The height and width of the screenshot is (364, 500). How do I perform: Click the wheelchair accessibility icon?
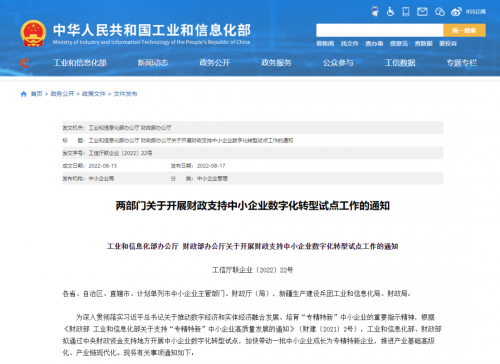pos(390,12)
